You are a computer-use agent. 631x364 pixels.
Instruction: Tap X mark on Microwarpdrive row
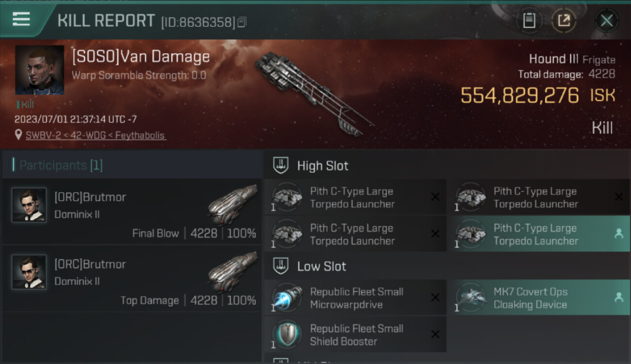pos(435,298)
